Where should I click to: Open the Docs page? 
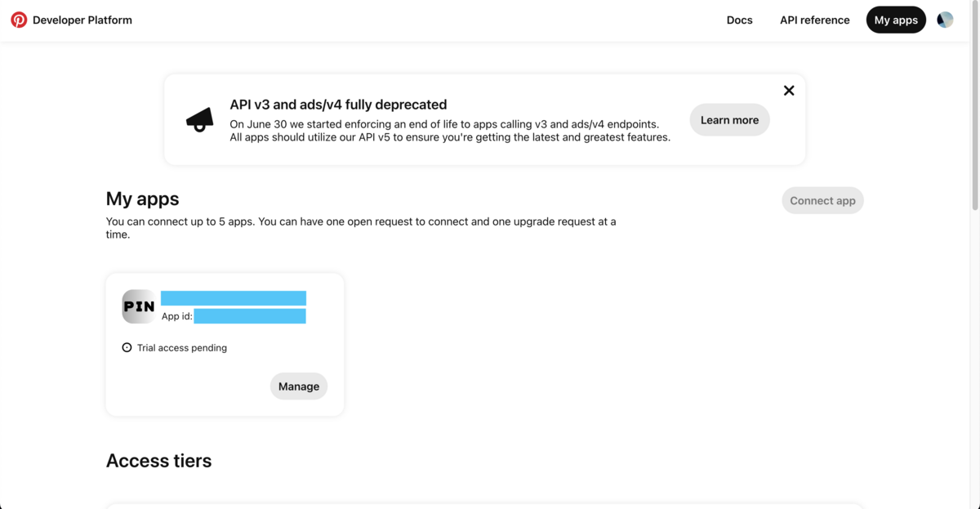pyautogui.click(x=740, y=20)
